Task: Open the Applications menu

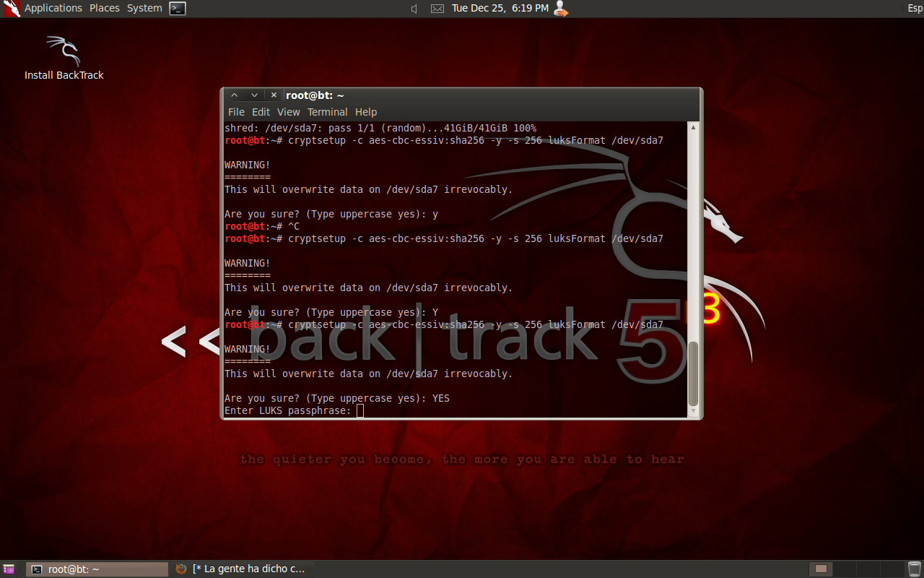Action: (53, 8)
